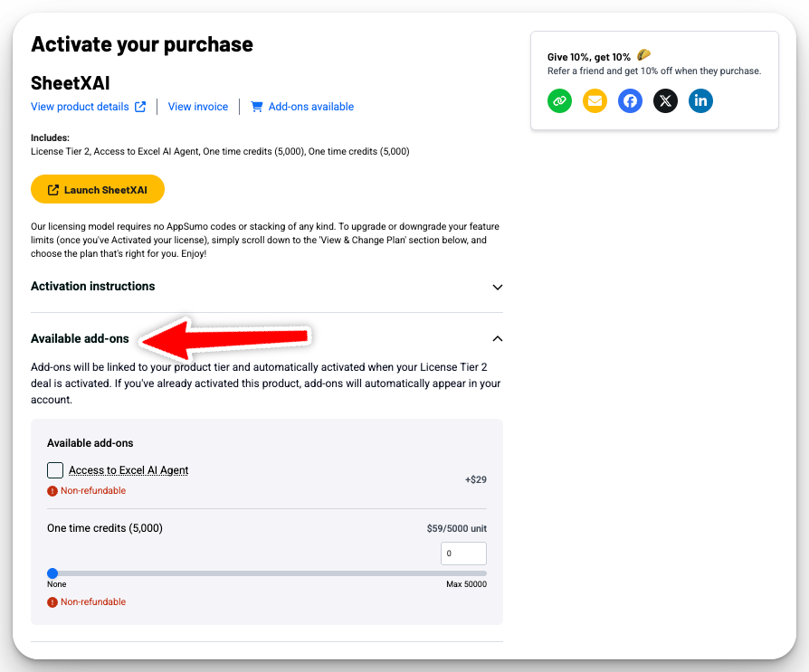This screenshot has height=672, width=809.
Task: Share referral on Facebook icon
Action: click(630, 100)
